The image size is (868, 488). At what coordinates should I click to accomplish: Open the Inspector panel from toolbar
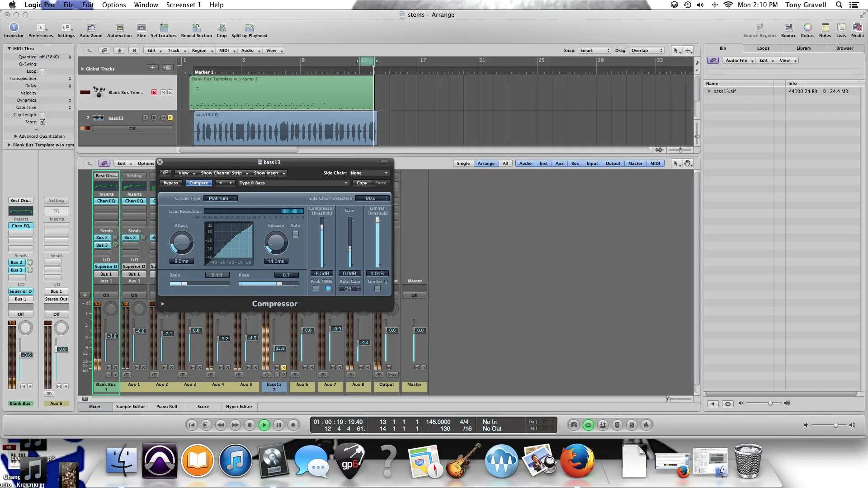pyautogui.click(x=14, y=30)
